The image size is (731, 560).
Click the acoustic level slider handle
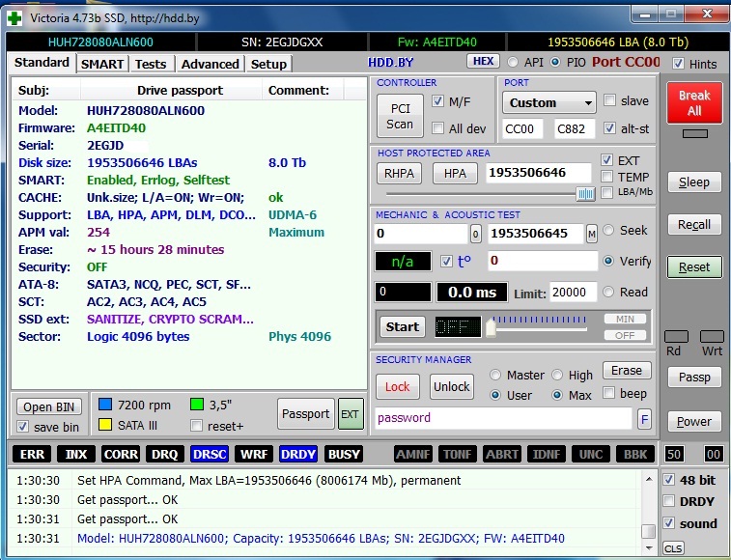[x=491, y=327]
